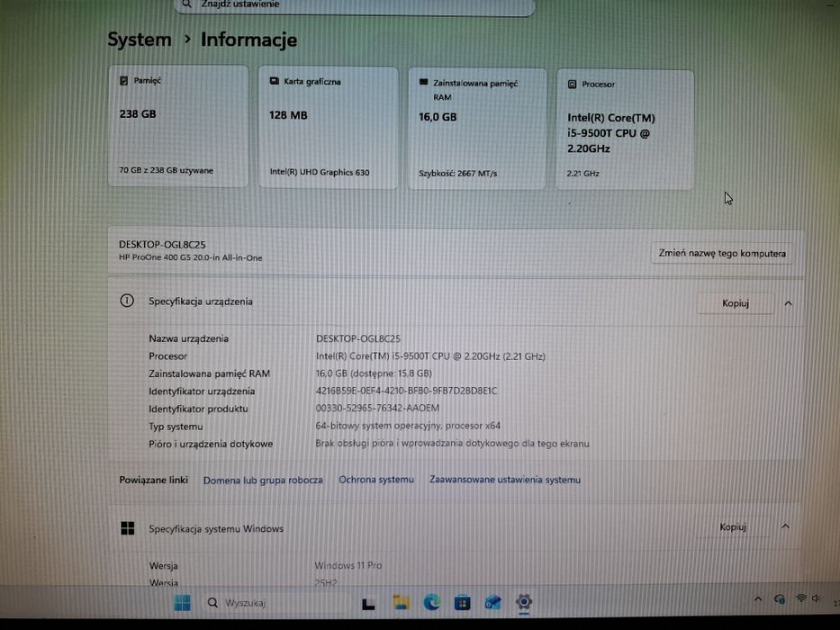Open File Explorer from the taskbar
The width and height of the screenshot is (840, 630).
tap(401, 602)
